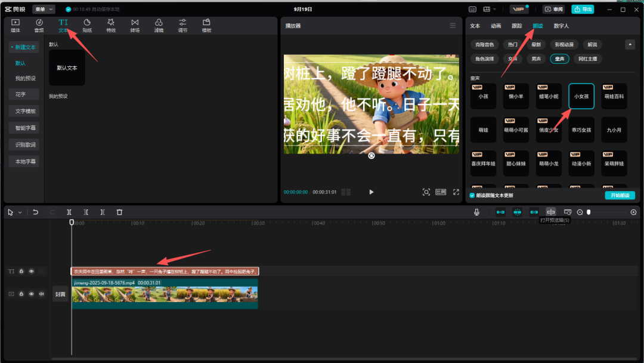Screen dimensions: 644x363
Task: Click the 开始朗读 button
Action: pos(620,195)
